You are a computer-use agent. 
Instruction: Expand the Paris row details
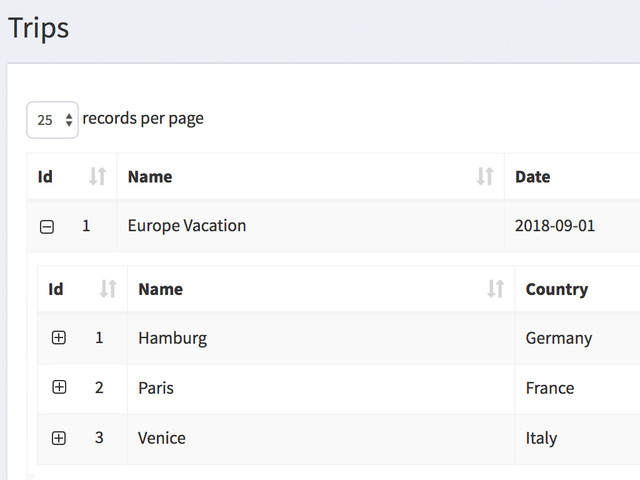point(59,387)
